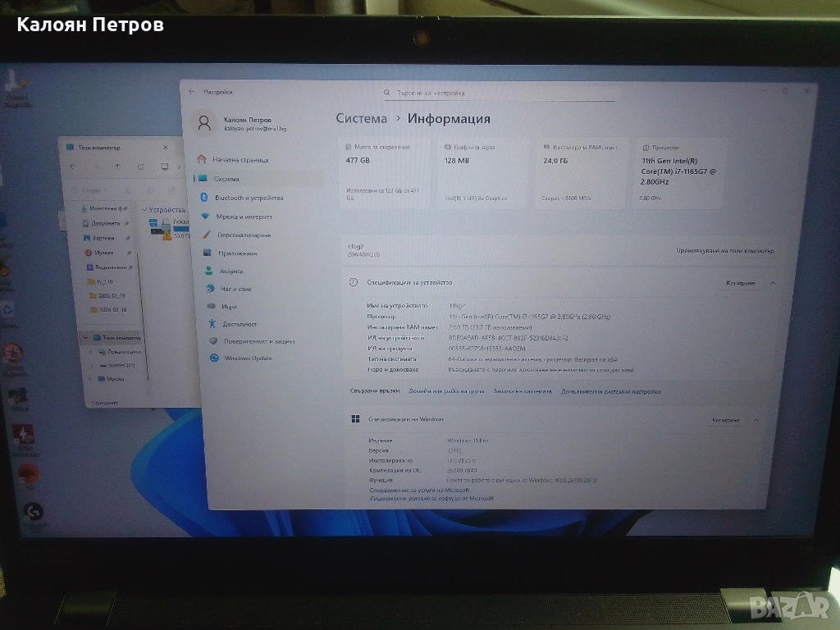
Task: Click the rename this PC button
Action: (x=724, y=251)
